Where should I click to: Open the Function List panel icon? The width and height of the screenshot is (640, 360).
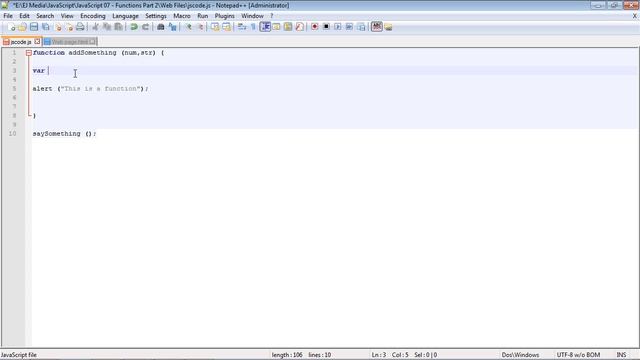tap(299, 27)
